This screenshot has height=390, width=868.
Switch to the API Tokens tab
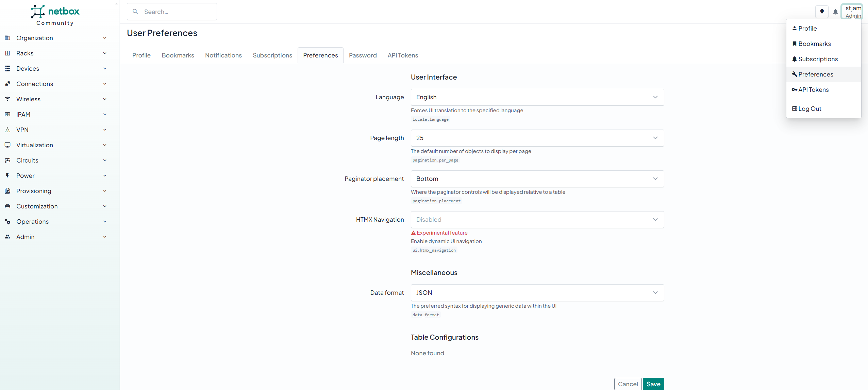(x=403, y=55)
